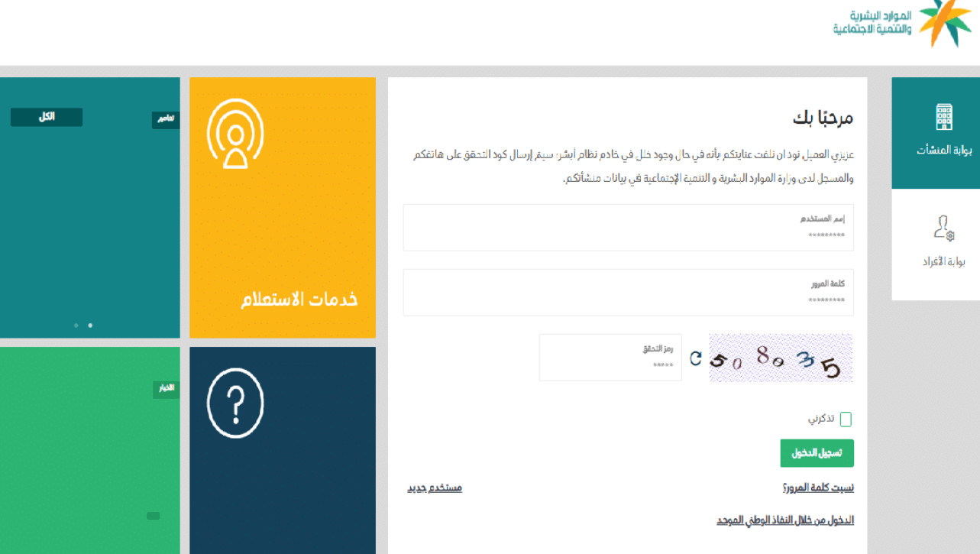Screen dimensions: 980x554
Task: Click the question mark help icon
Action: (235, 402)
